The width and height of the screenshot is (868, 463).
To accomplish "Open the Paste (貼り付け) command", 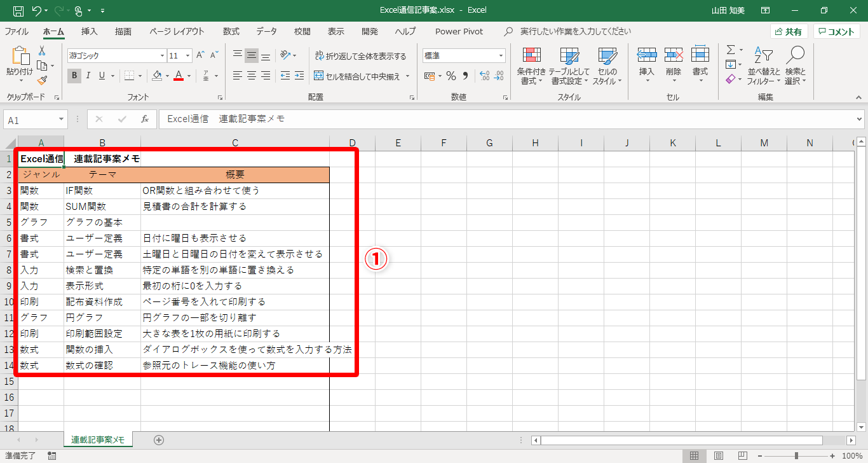I will click(20, 65).
